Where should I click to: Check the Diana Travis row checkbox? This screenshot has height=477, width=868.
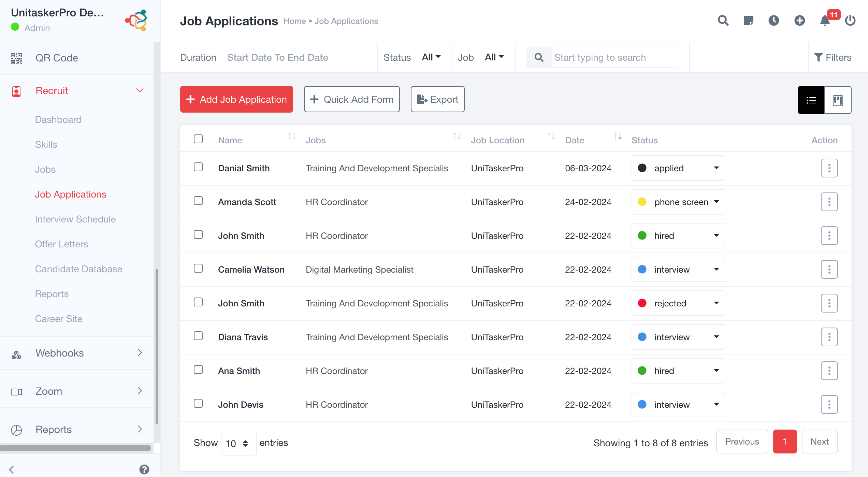198,336
